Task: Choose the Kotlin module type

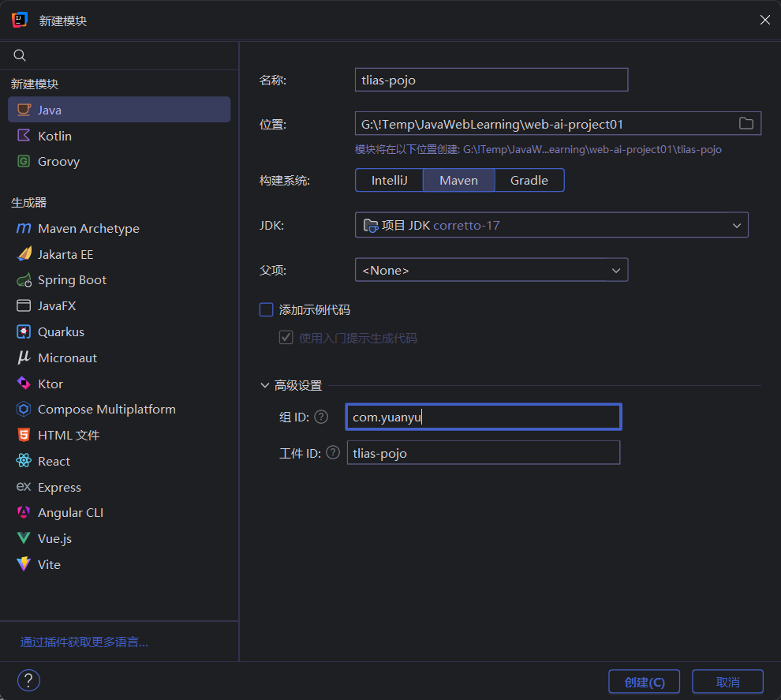Action: pos(54,136)
